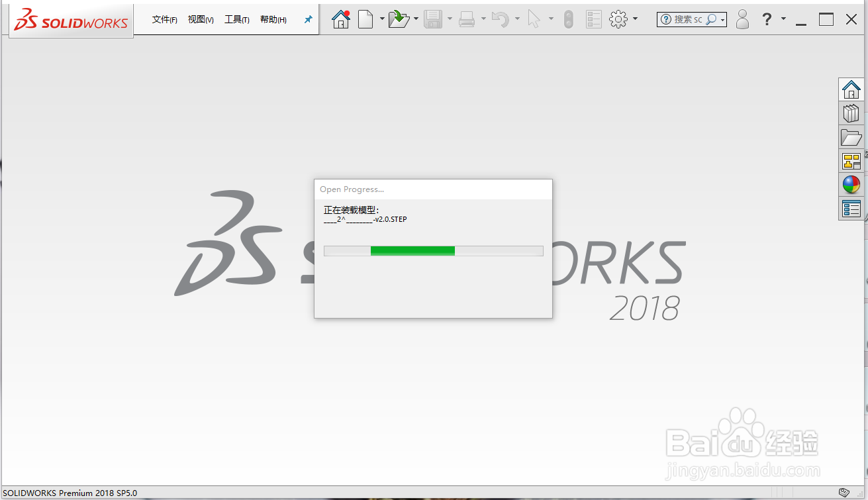Expand the Select tool dropdown arrow
868x500 pixels.
(x=551, y=19)
